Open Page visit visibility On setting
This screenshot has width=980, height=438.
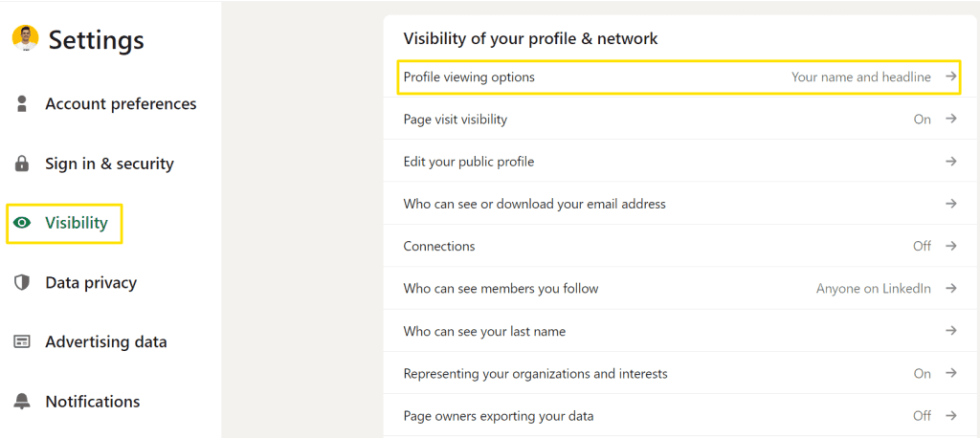click(x=681, y=119)
